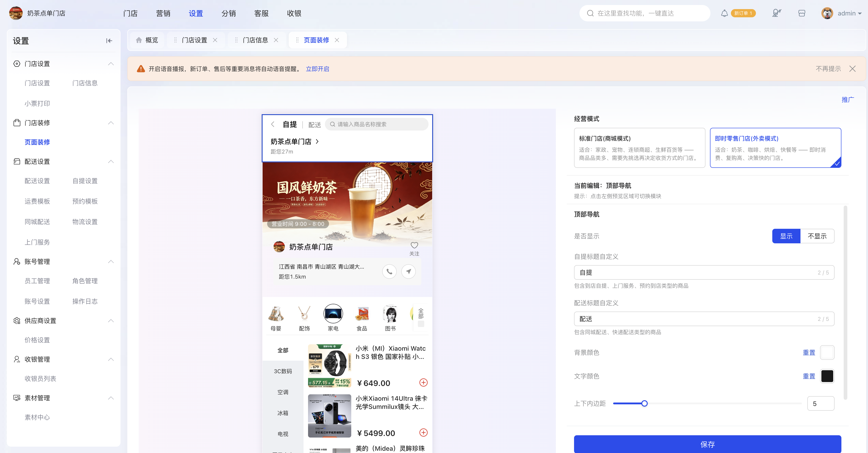Open the message inbox icon

coord(802,13)
